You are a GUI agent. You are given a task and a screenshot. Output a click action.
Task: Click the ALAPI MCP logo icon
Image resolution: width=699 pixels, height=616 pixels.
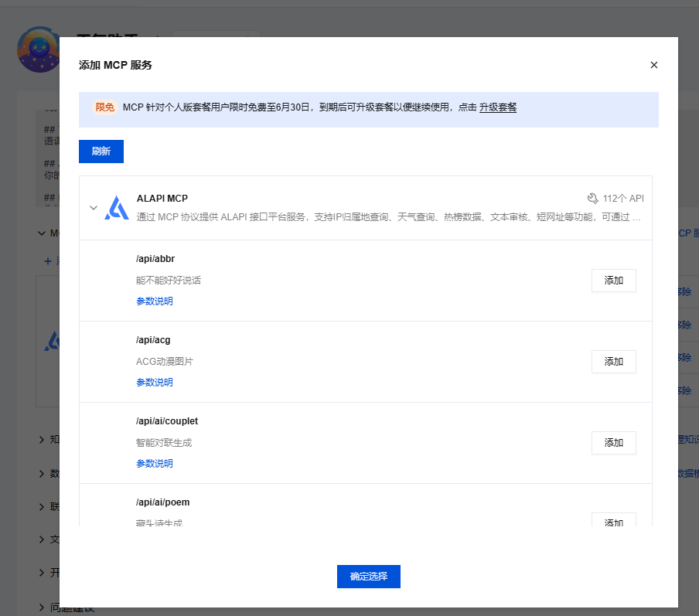coord(117,208)
